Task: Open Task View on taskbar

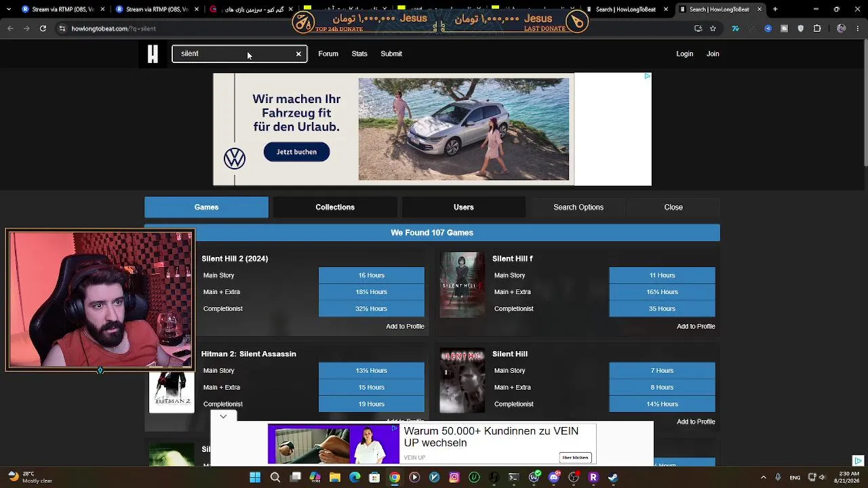Action: (x=296, y=477)
